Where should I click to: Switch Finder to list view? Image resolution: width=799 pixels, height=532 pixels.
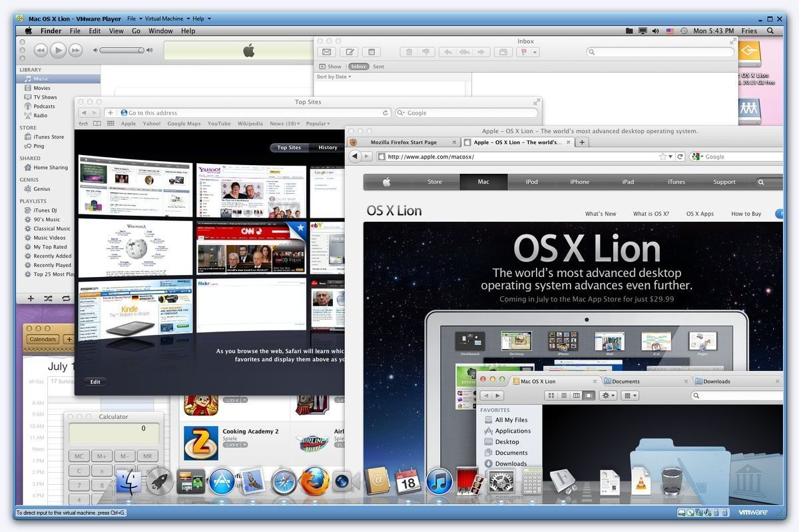(x=564, y=396)
